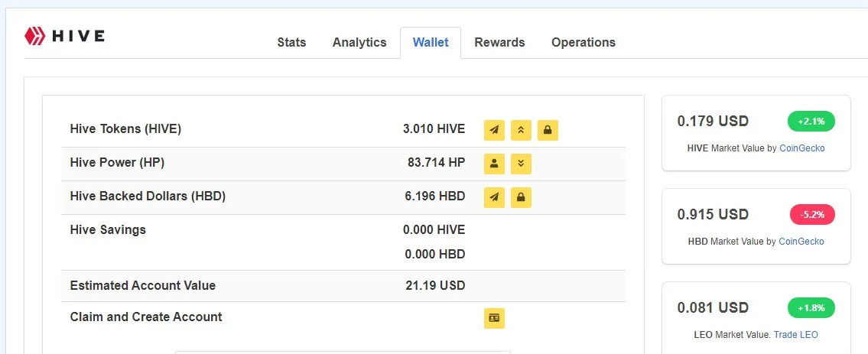Image resolution: width=868 pixels, height=354 pixels.
Task: Send HBD via paper-plane icon
Action: [x=494, y=197]
